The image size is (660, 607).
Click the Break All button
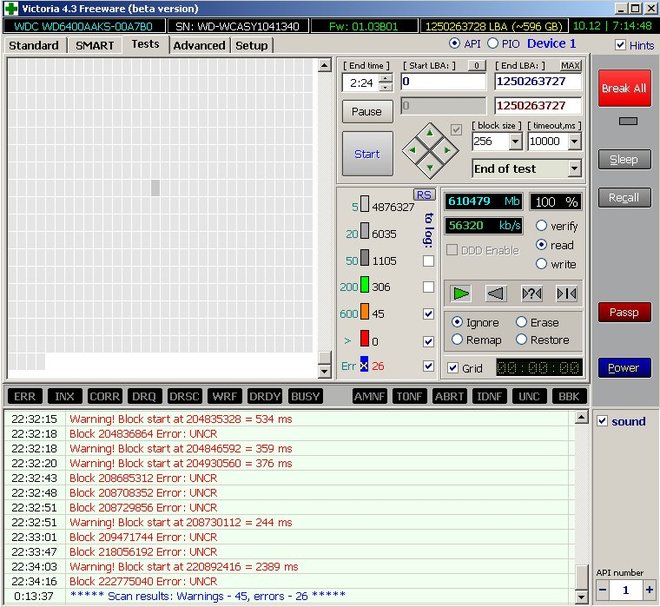623,88
